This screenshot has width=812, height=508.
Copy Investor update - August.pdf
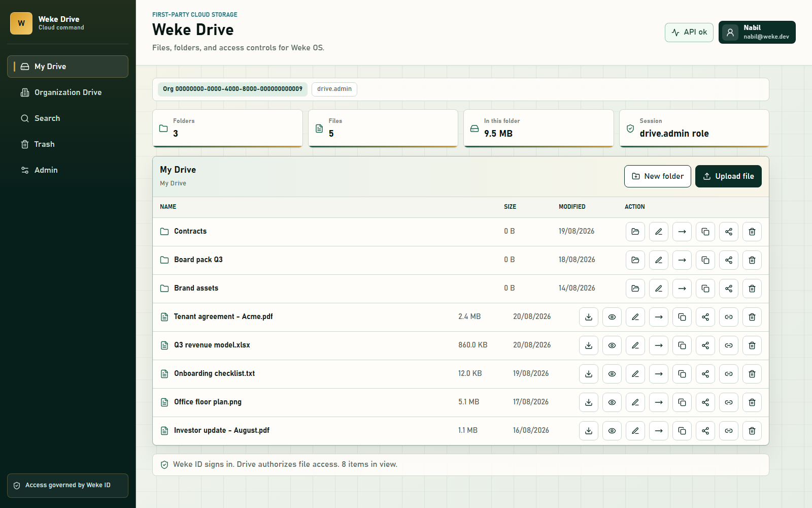click(x=682, y=431)
